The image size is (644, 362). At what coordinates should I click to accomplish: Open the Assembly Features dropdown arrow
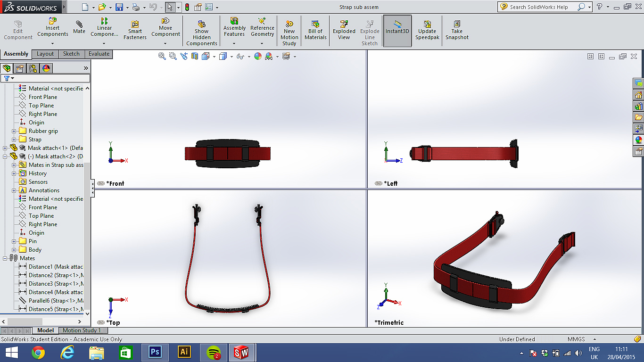[x=234, y=43]
